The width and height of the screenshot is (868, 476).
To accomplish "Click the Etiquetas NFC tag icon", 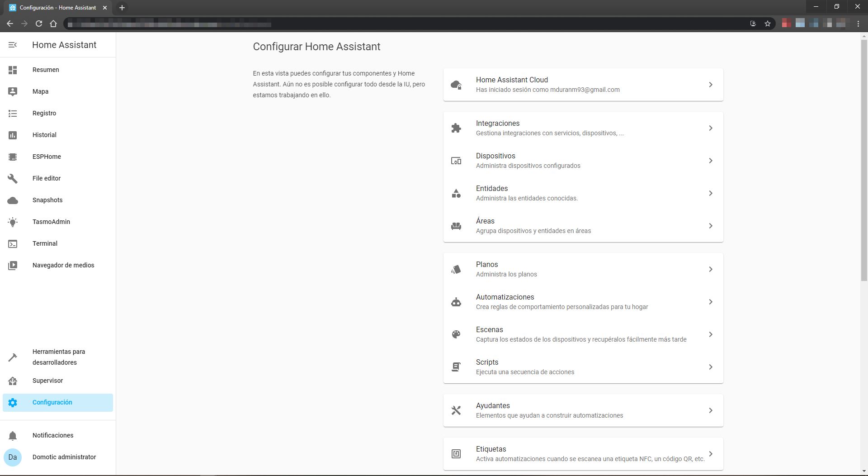I will 456,454.
